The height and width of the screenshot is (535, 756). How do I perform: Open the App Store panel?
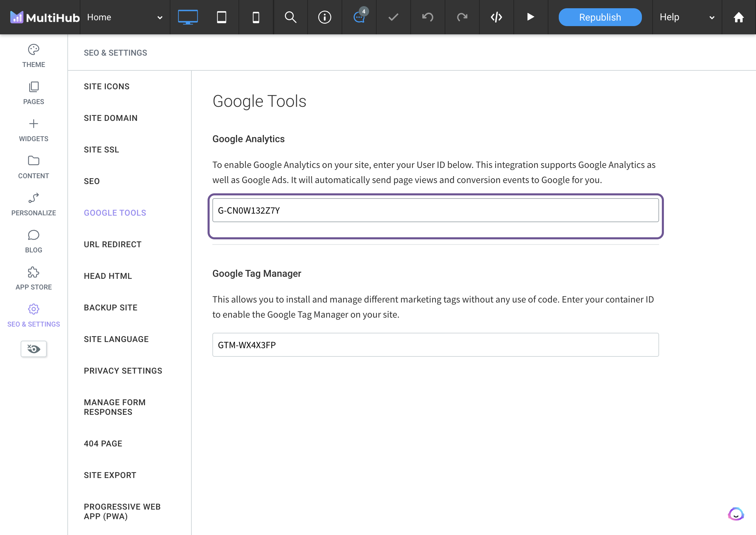(34, 278)
